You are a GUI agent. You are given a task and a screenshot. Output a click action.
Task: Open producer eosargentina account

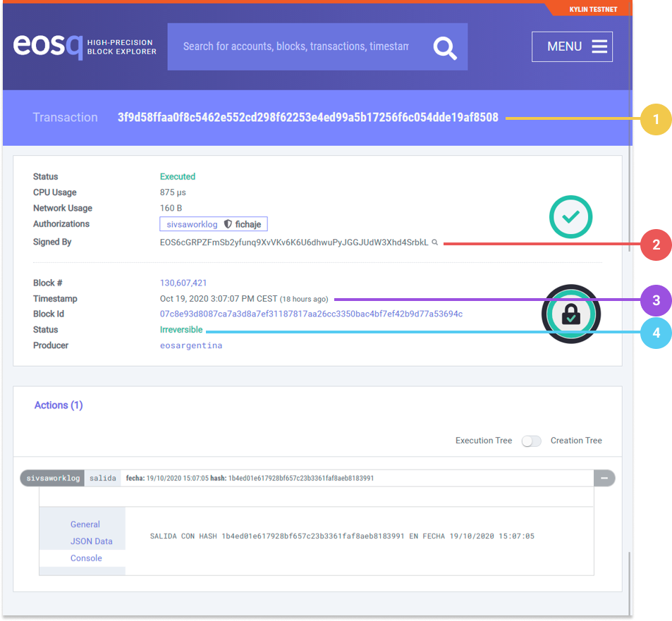pyautogui.click(x=191, y=345)
